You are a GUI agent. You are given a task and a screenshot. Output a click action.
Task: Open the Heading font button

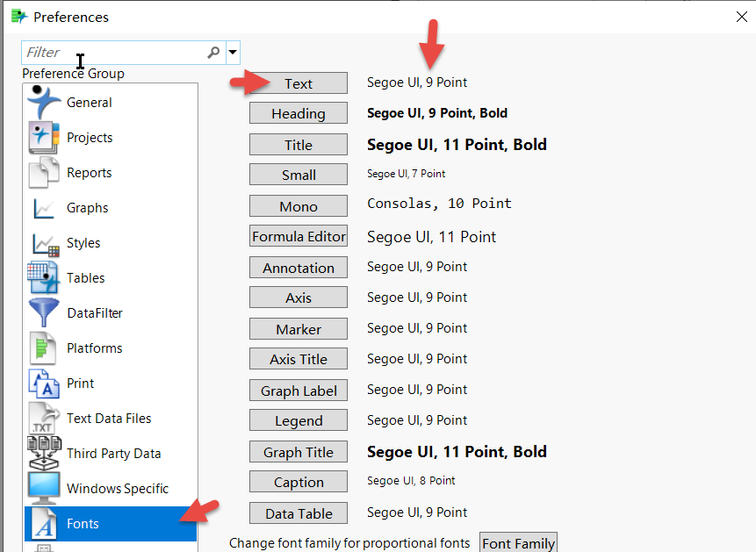299,113
